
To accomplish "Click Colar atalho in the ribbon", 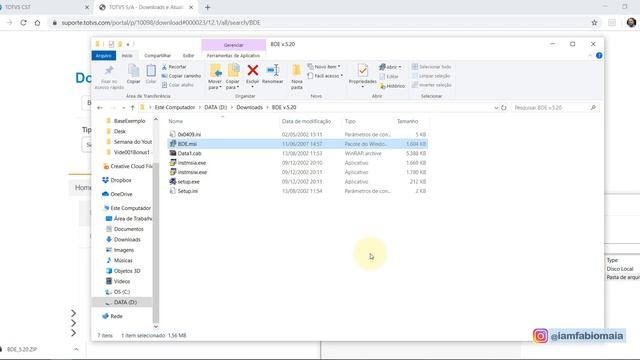I will [178, 85].
